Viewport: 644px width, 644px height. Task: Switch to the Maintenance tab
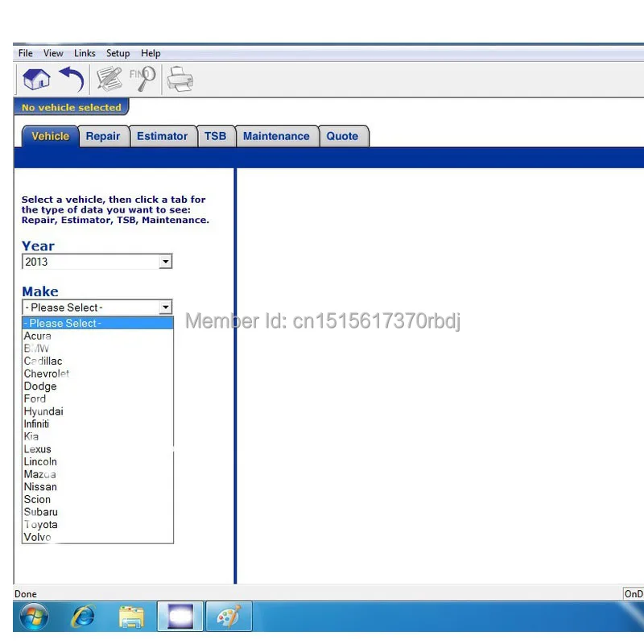pos(276,136)
